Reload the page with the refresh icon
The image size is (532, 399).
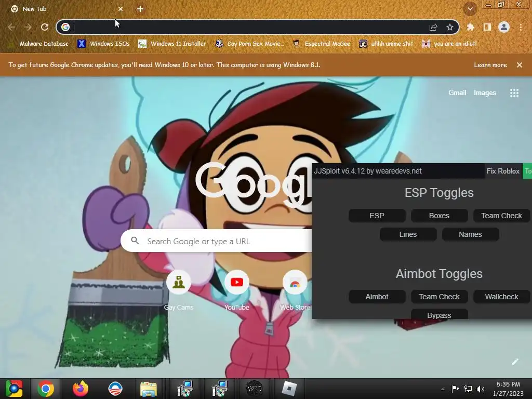pos(45,27)
